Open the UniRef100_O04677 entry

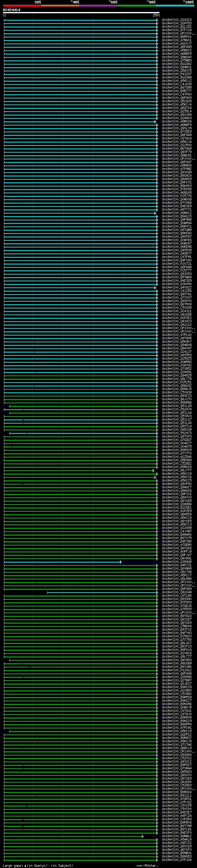(177, 443)
